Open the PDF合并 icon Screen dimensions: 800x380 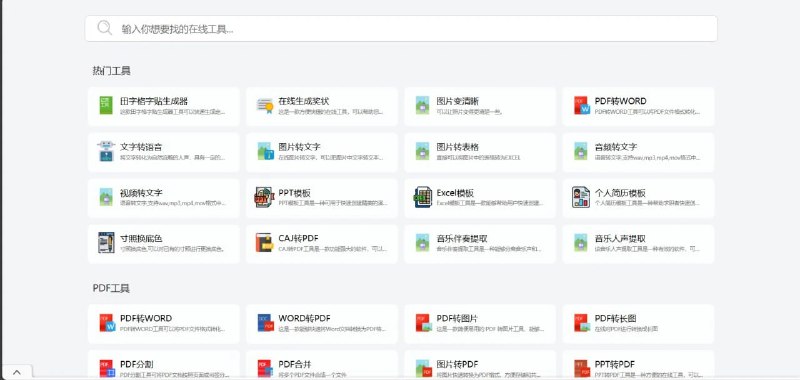(x=265, y=369)
